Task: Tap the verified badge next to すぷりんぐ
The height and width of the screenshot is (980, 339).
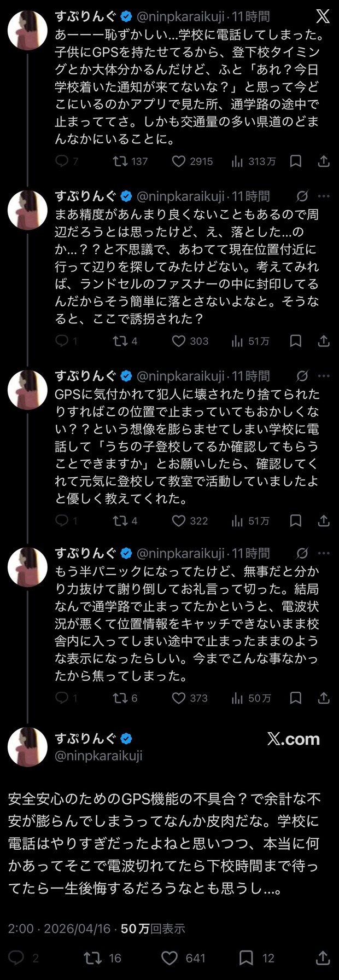Action: coord(127,16)
